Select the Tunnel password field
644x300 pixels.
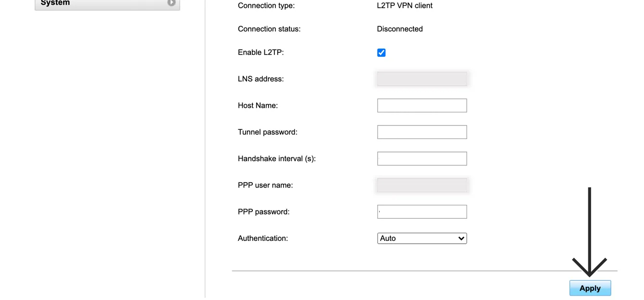(x=421, y=132)
